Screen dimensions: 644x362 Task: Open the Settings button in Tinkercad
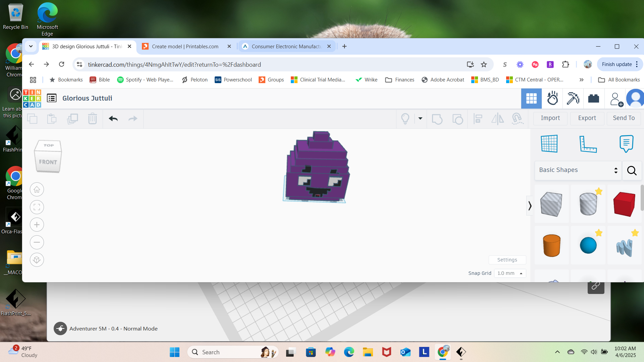click(507, 260)
